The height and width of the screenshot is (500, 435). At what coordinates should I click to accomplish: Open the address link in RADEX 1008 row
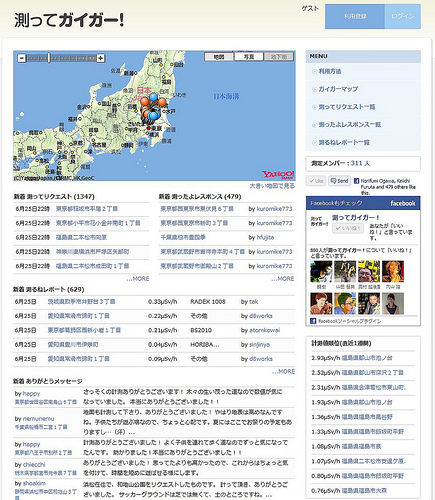pyautogui.click(x=81, y=302)
